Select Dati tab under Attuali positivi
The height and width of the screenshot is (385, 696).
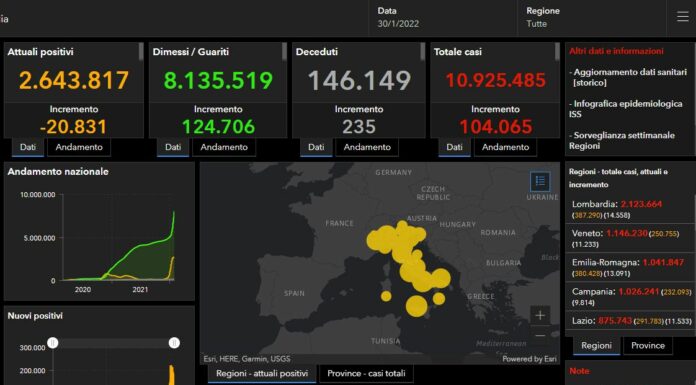pos(28,147)
